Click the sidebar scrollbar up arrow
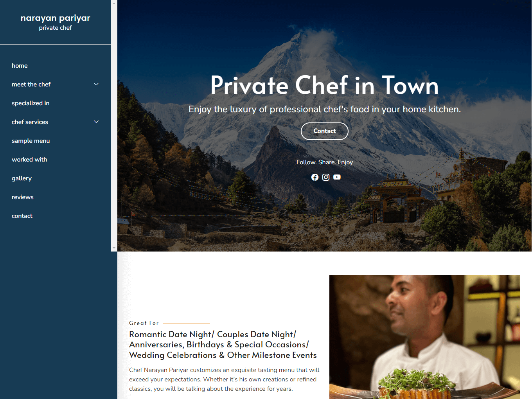Viewport: 532px width, 399px height. point(114,3)
